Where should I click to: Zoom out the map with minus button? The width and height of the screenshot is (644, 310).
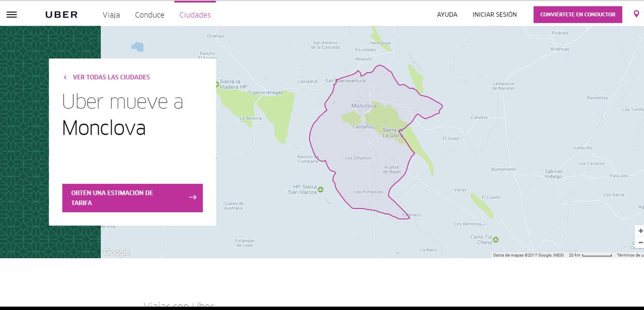click(x=640, y=243)
